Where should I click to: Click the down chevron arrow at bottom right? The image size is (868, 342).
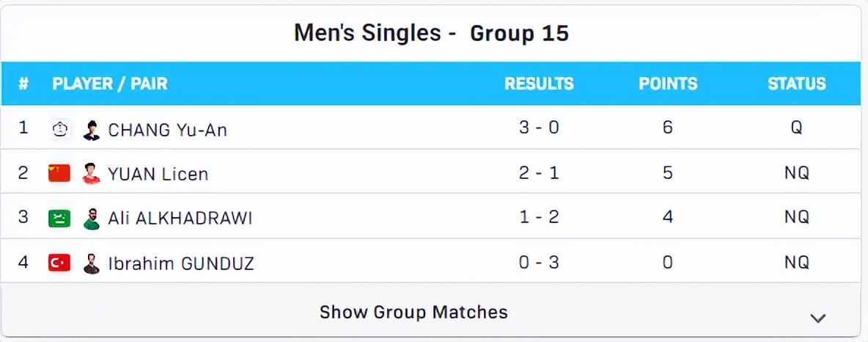pos(818,318)
